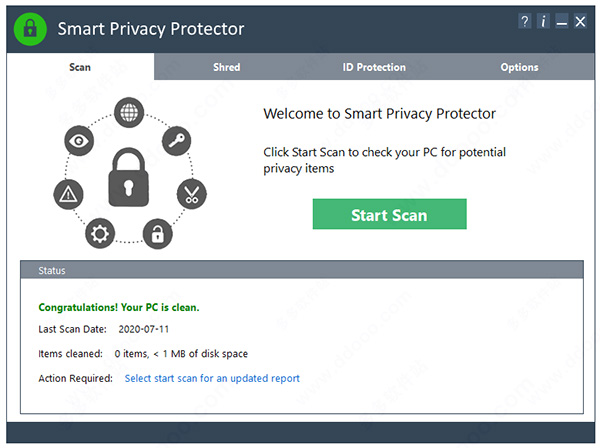Viewport: 600px width, 448px height.
Task: Click the Status panel header
Action: point(300,270)
